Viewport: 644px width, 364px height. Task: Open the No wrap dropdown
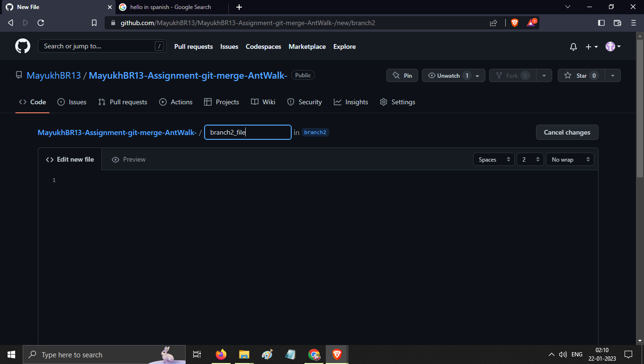click(x=570, y=159)
